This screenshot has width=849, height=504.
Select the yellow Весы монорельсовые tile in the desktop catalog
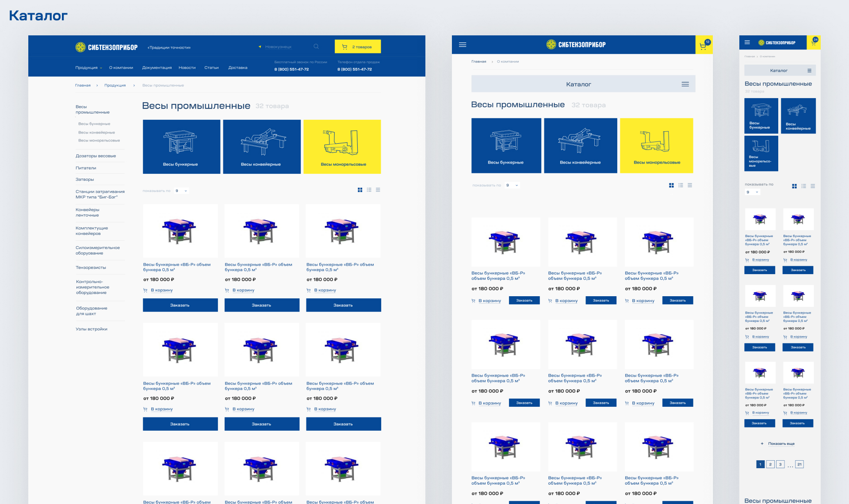pos(342,147)
